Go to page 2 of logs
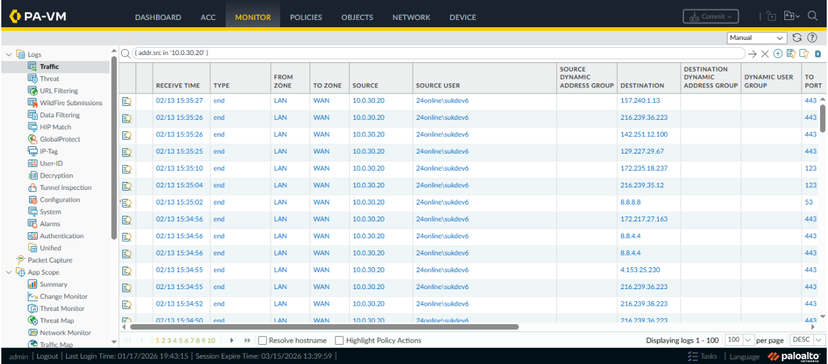Screen dimensions: 828x364 point(163,340)
